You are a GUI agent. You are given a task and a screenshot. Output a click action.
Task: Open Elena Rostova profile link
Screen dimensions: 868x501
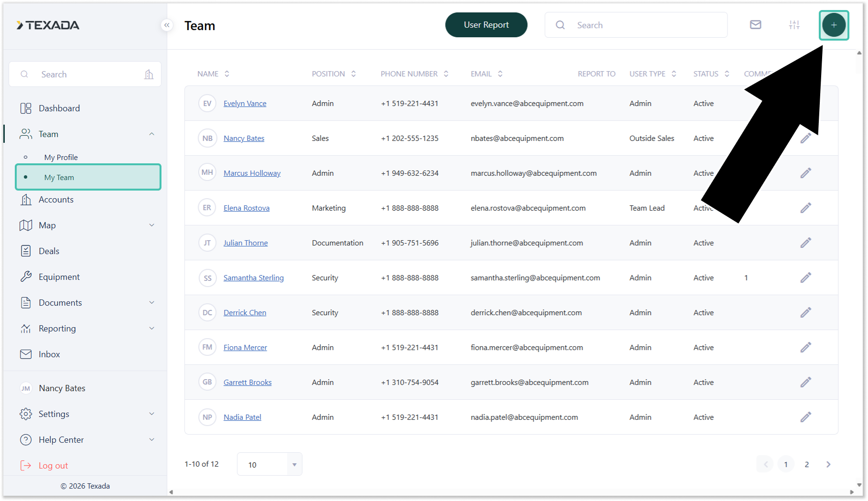(x=246, y=208)
